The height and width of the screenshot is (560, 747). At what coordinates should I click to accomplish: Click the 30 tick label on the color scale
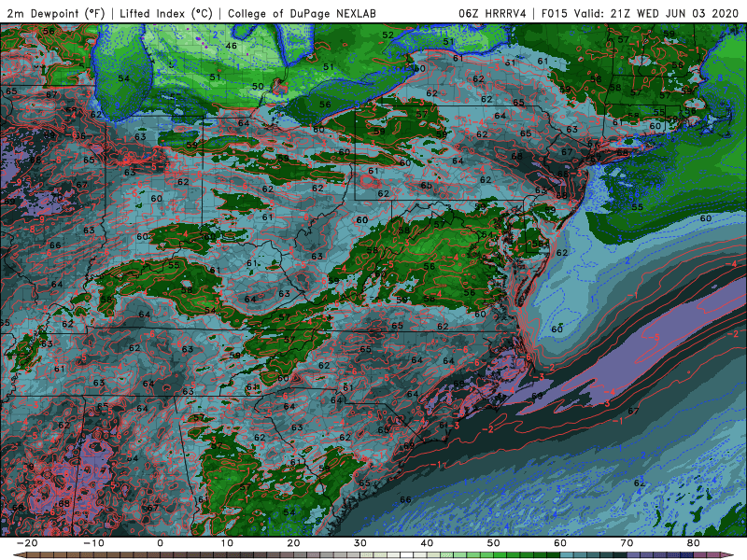click(x=360, y=543)
